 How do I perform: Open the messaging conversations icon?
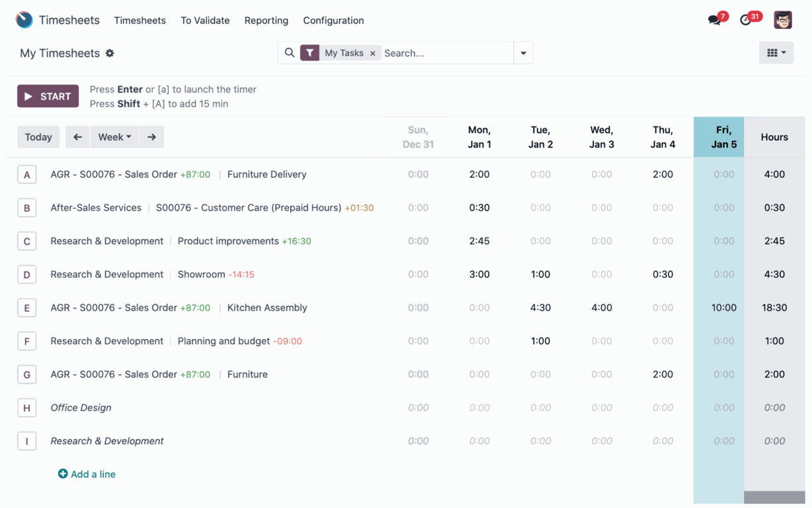(714, 19)
